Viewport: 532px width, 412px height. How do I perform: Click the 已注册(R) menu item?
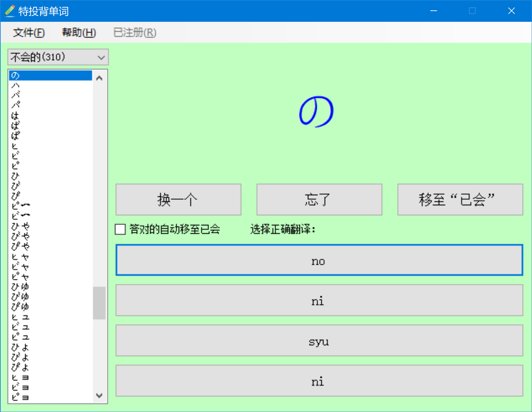135,33
